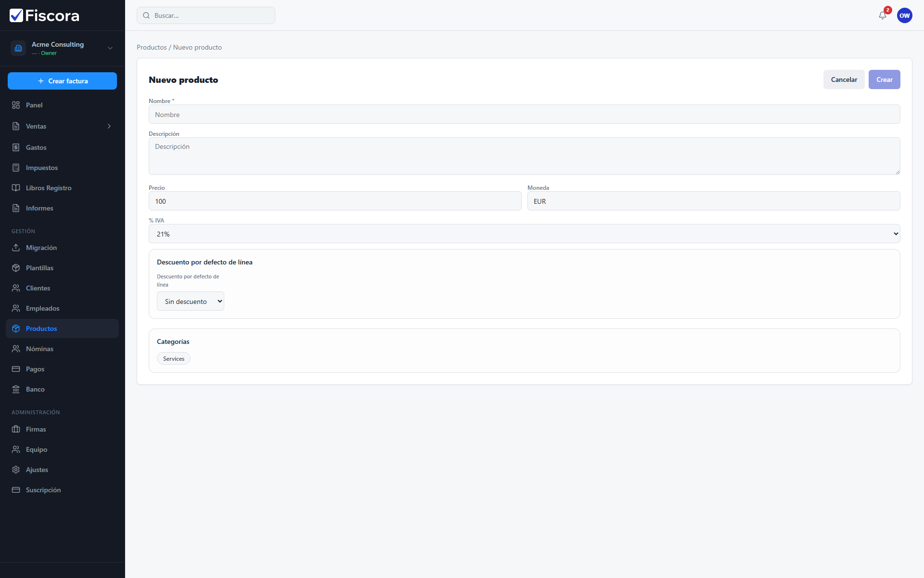Click the Cancelar button

point(844,79)
